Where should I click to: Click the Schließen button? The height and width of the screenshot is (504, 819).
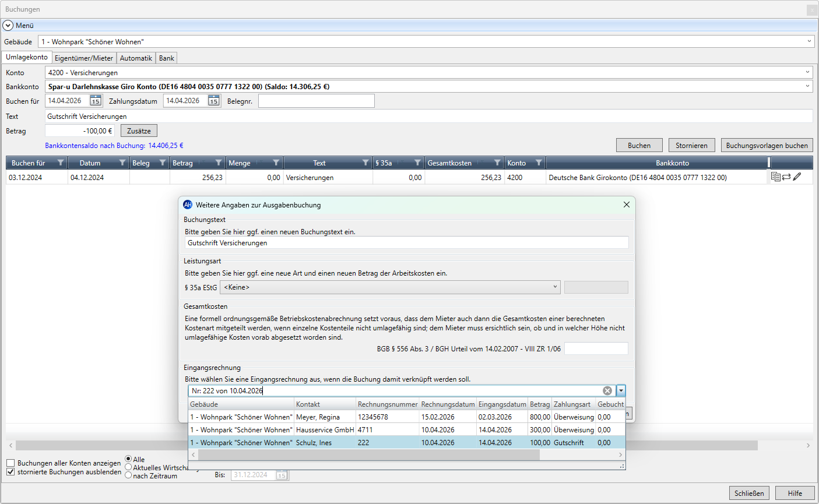tap(749, 493)
